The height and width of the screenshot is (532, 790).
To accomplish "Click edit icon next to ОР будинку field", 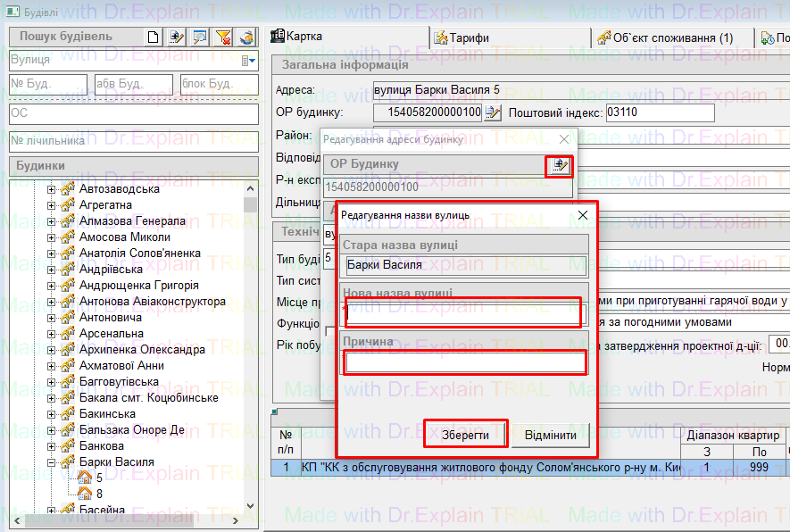I will (493, 112).
